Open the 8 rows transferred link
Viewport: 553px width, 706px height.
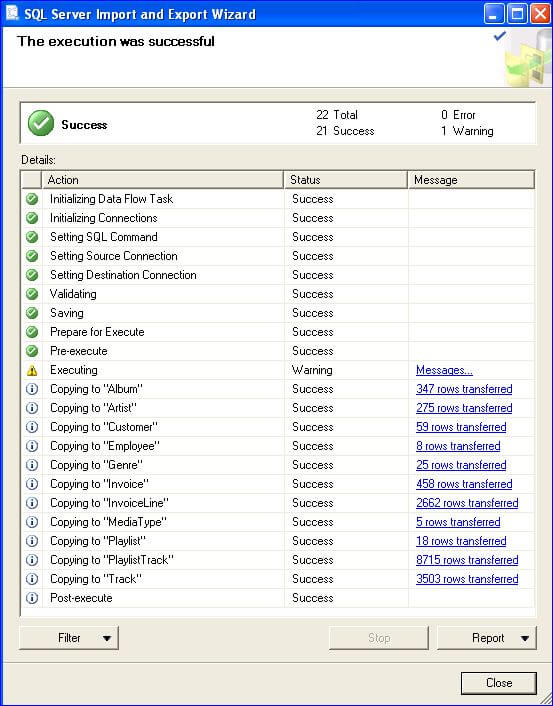(458, 446)
